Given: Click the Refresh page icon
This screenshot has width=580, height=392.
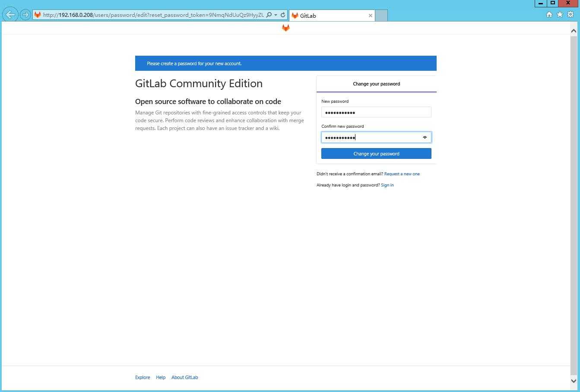Looking at the screenshot, I should click(283, 15).
